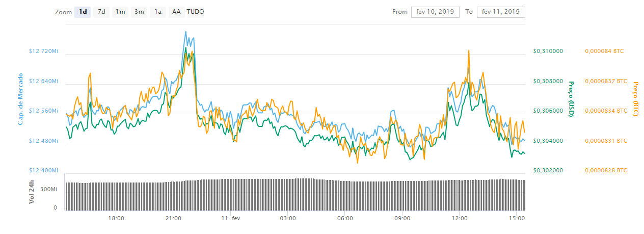Click the 0,000084 BTC label
Viewport: 644px width, 234px height.
(604, 51)
